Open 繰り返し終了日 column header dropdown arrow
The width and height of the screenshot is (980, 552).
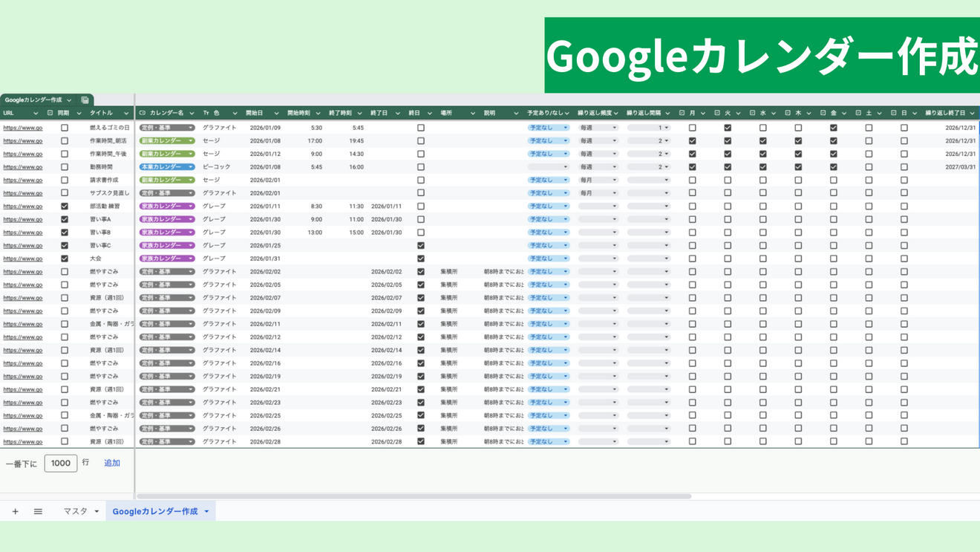point(973,114)
